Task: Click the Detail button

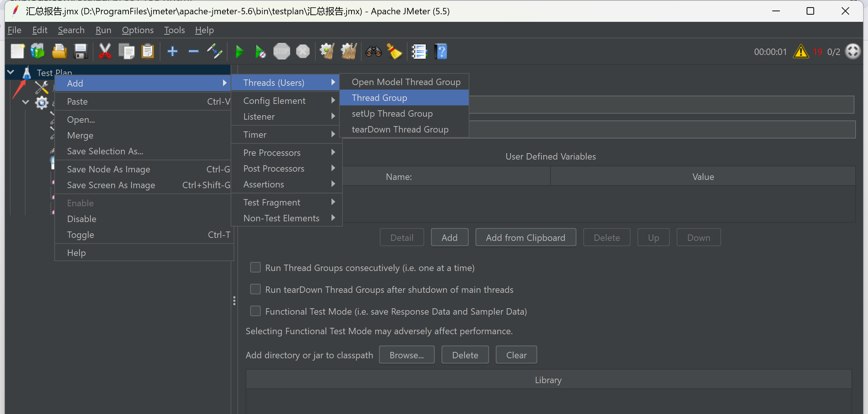Action: pos(402,237)
